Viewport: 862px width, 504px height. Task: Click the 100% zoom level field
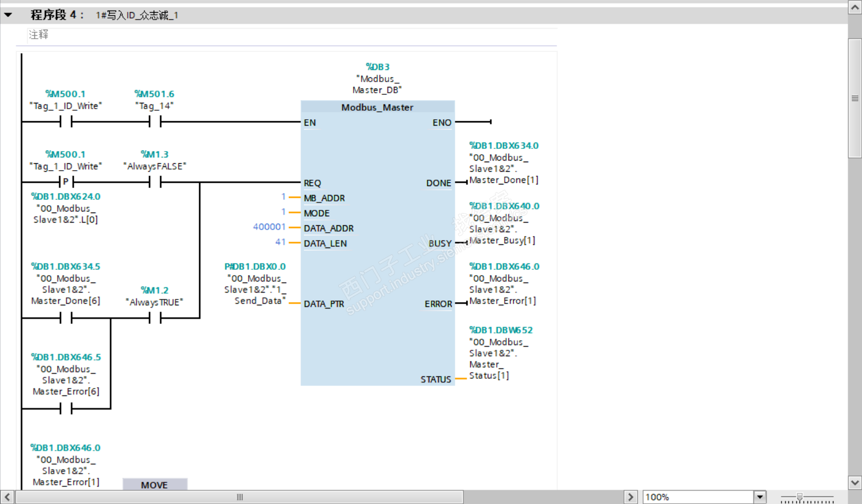click(698, 497)
